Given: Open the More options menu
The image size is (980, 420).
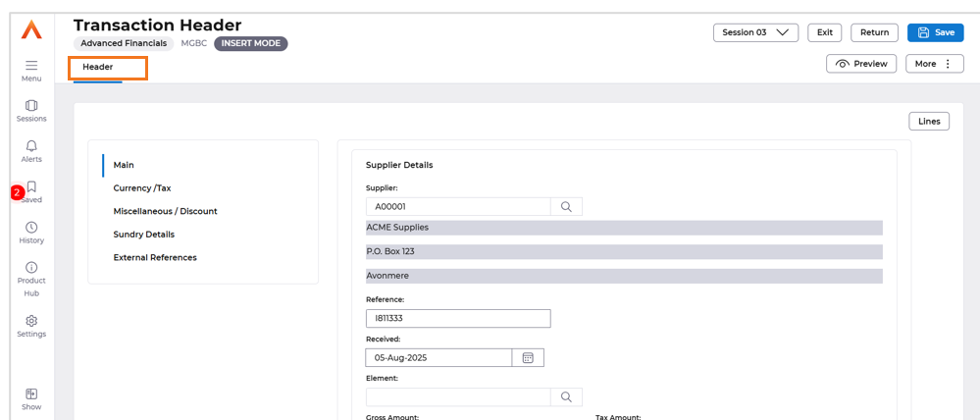Looking at the screenshot, I should pyautogui.click(x=934, y=64).
